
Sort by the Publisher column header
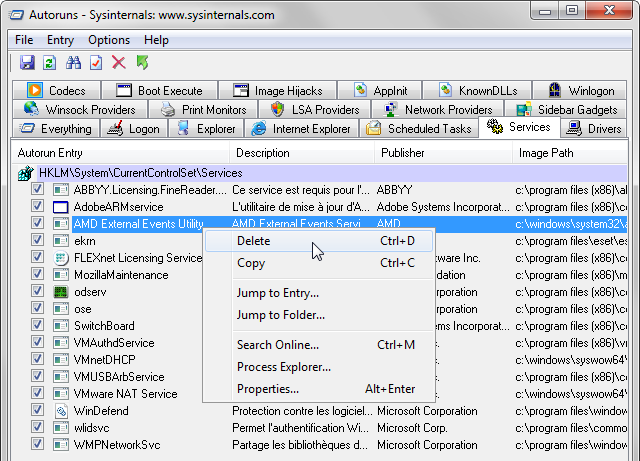[443, 153]
